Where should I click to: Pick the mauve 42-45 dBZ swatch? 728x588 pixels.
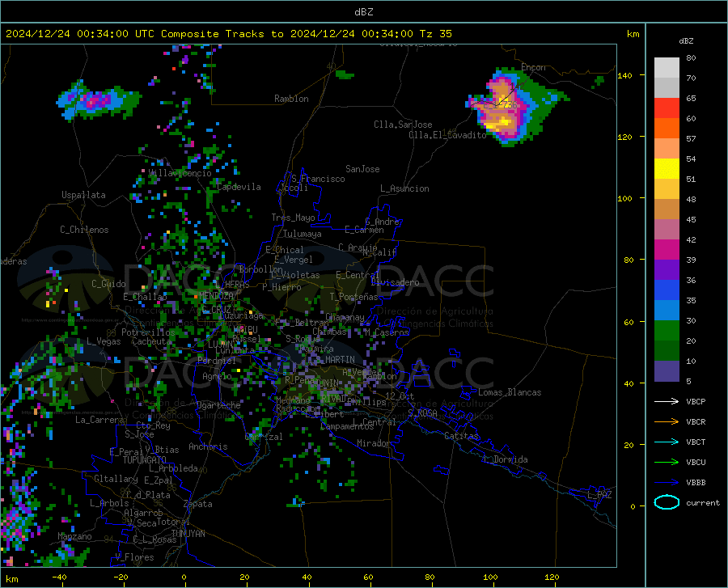click(667, 229)
